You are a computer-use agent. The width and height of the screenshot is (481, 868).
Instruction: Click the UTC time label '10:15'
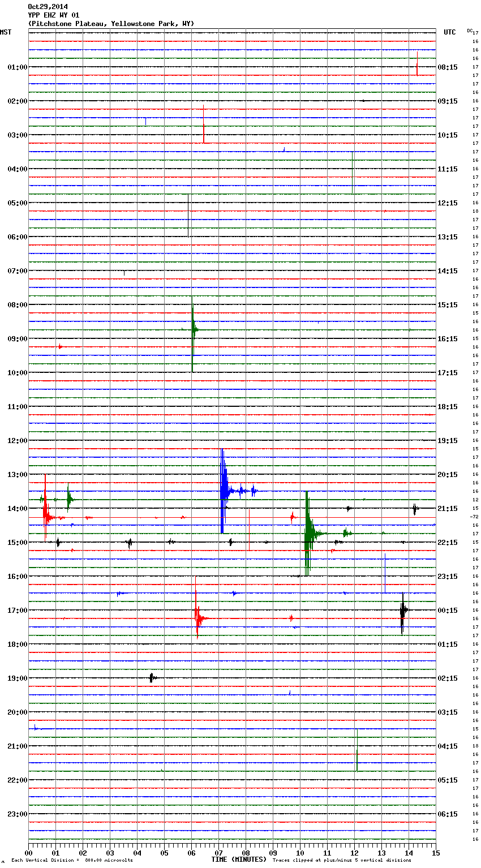[x=448, y=135]
